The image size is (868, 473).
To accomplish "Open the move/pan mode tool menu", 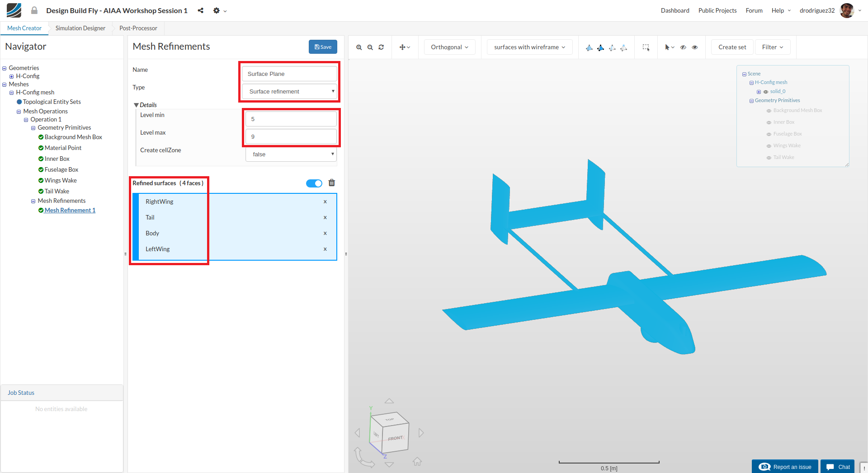I will click(405, 47).
